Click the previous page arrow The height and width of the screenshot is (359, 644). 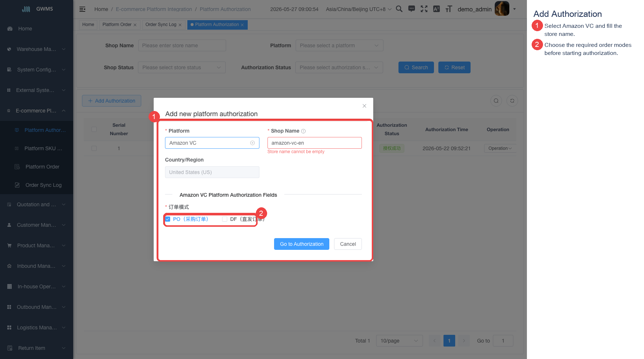435,341
